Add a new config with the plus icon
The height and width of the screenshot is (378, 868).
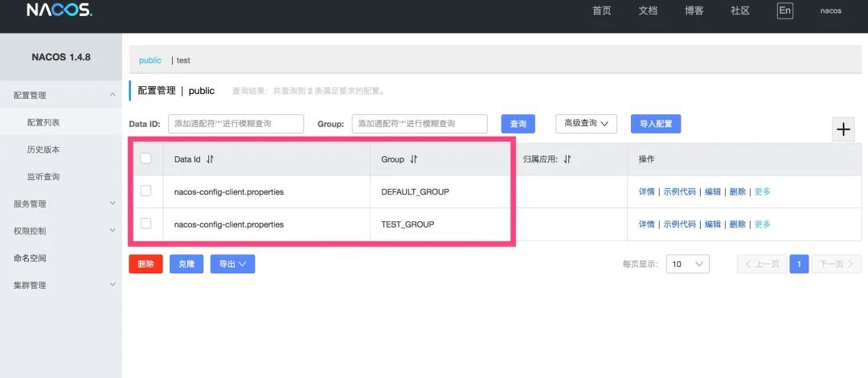coord(843,129)
